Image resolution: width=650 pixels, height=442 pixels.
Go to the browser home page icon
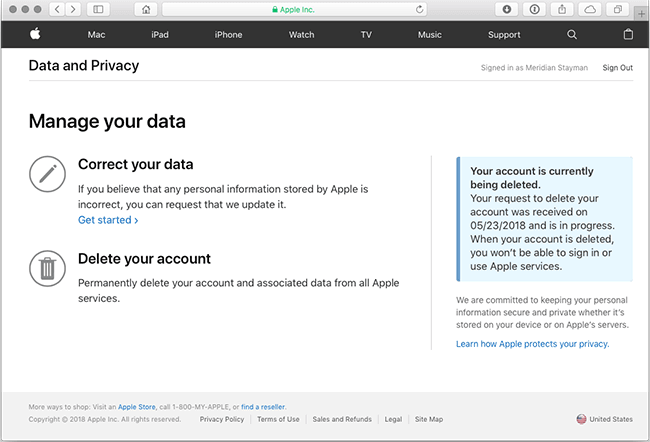[x=147, y=9]
